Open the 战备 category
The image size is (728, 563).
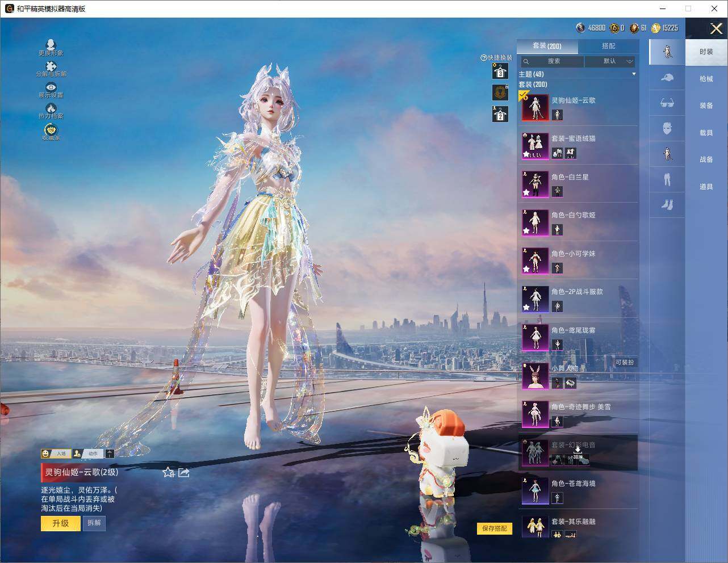[x=706, y=159]
